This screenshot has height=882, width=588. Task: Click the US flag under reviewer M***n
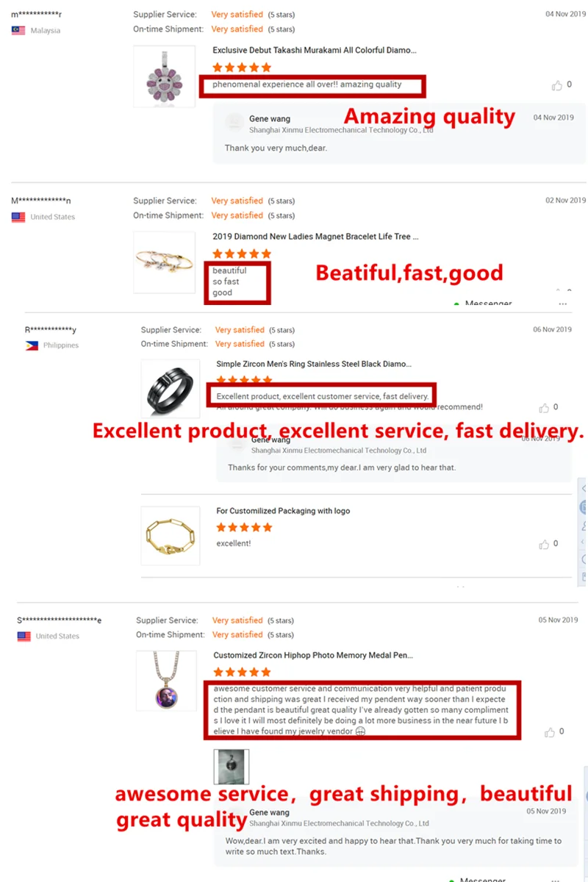click(x=18, y=217)
